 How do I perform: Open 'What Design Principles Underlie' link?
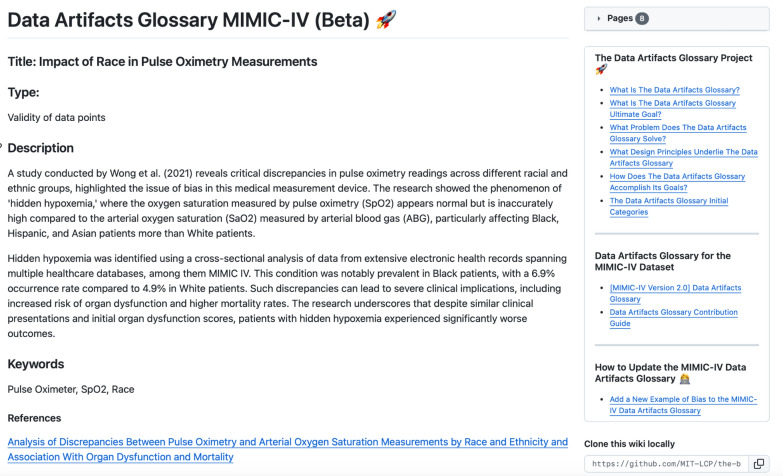click(x=683, y=157)
